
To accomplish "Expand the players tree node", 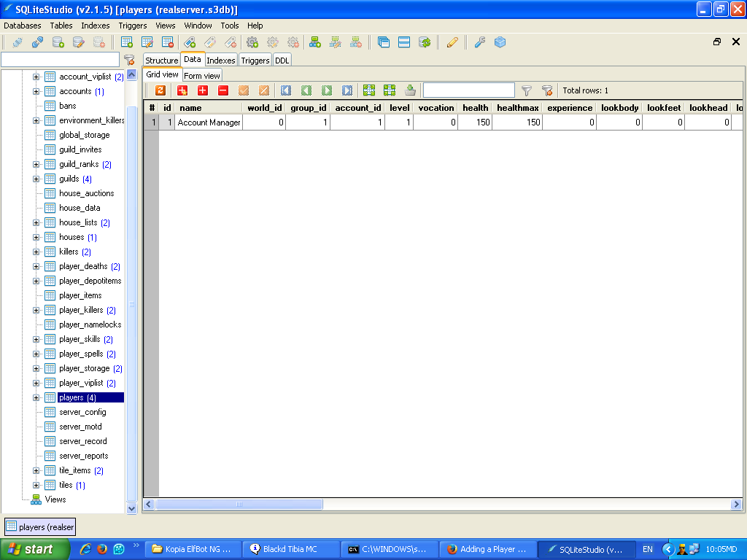I will 36,397.
